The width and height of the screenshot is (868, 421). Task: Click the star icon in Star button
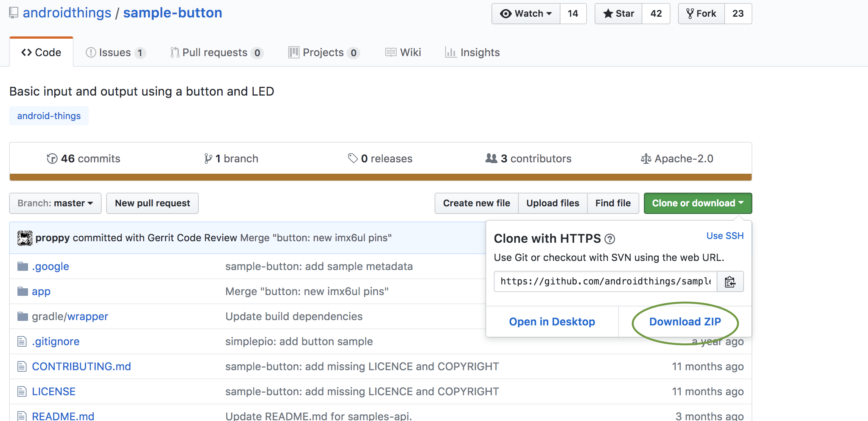coord(608,14)
